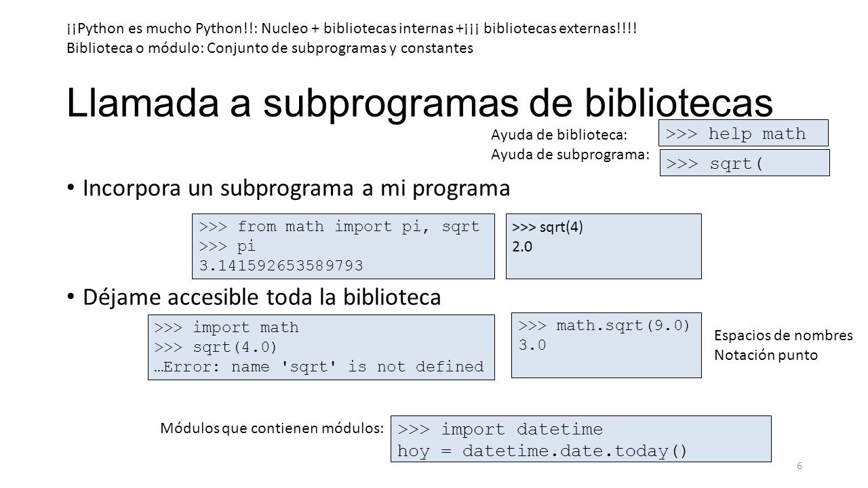Click the 'sqrt(4)' result box showing 2.0
This screenshot has height=488, width=868.
click(x=604, y=246)
